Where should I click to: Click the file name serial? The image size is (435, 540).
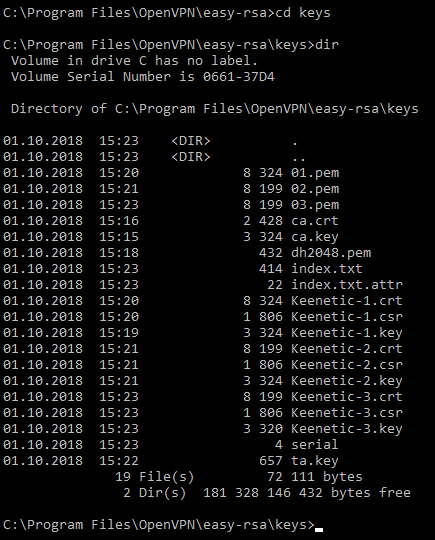tap(315, 445)
